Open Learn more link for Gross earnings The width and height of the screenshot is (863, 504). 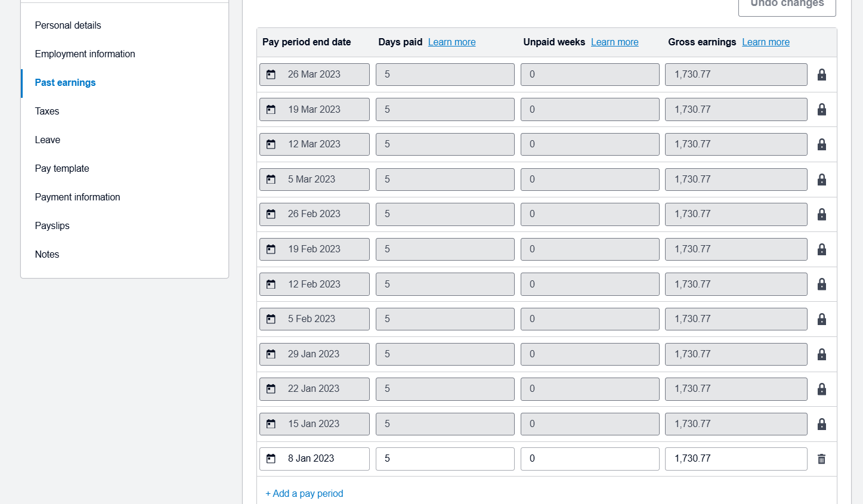coord(766,42)
